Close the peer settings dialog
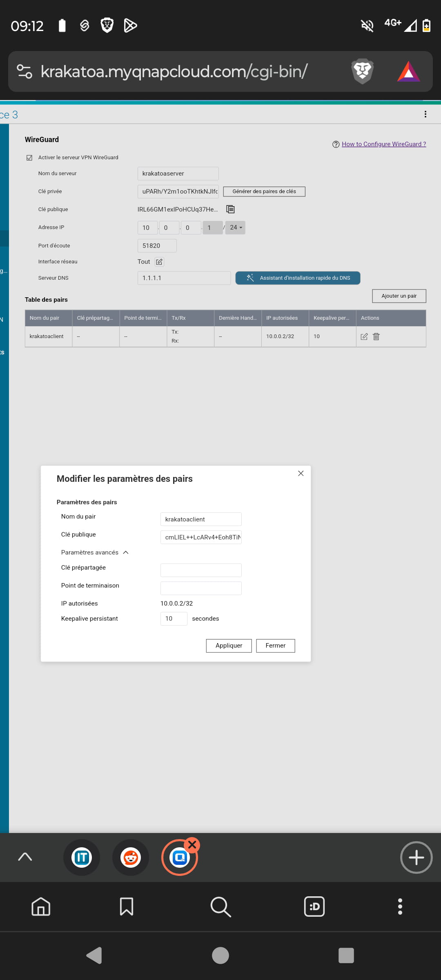The height and width of the screenshot is (980, 441). coord(301,473)
